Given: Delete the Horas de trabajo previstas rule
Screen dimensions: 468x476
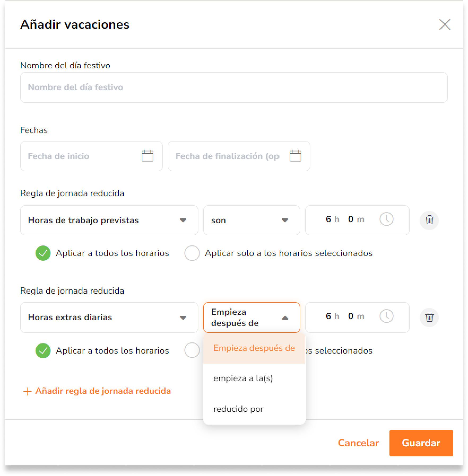Looking at the screenshot, I should click(429, 220).
